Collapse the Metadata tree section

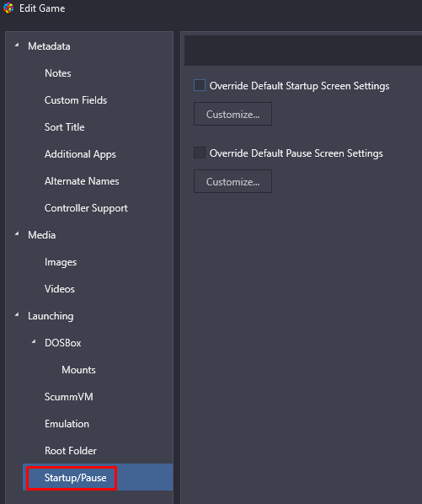17,46
